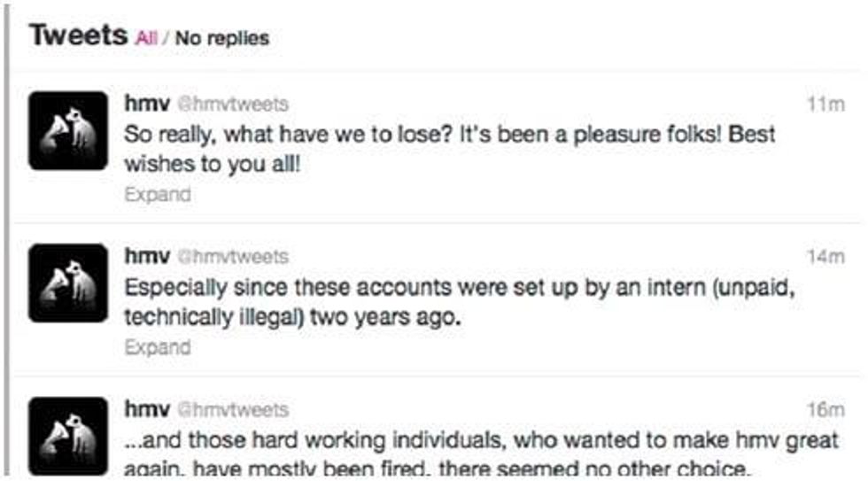
Task: Open the 11m timestamp permalink
Action: point(825,104)
